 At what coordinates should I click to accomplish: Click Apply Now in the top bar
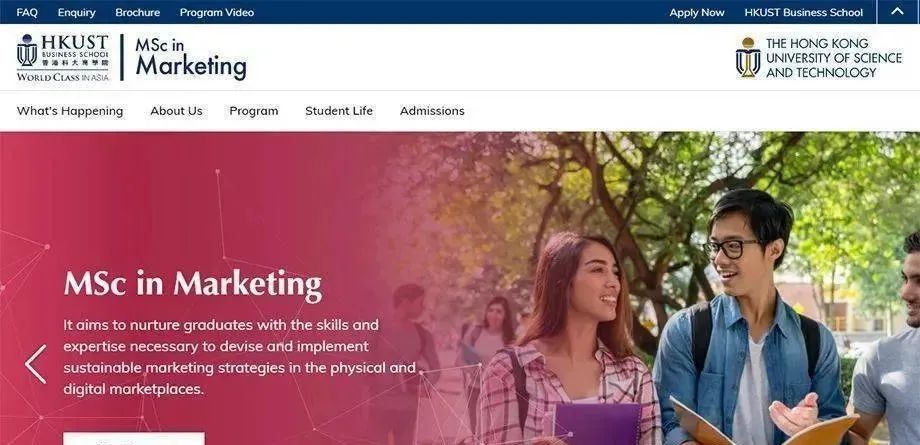pos(696,12)
